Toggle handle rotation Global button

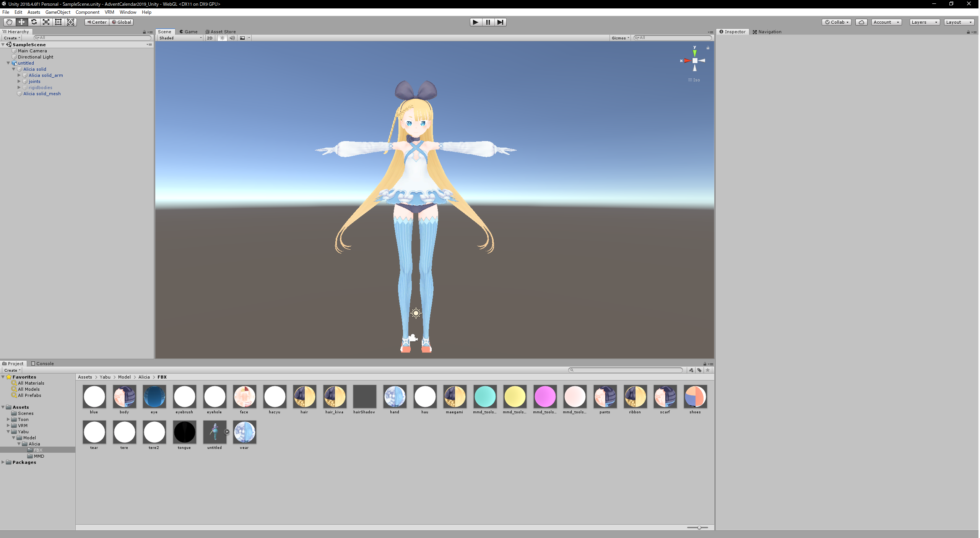pos(122,22)
